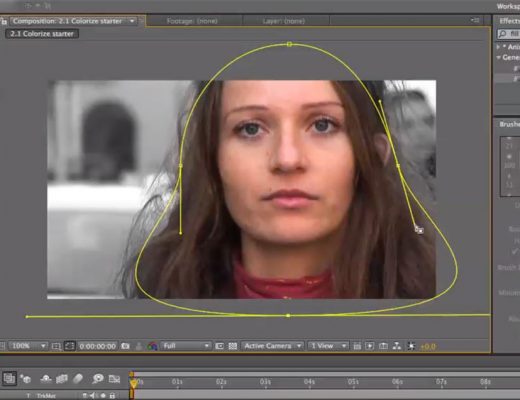
Task: Open the Full resolution dropdown
Action: [x=186, y=346]
